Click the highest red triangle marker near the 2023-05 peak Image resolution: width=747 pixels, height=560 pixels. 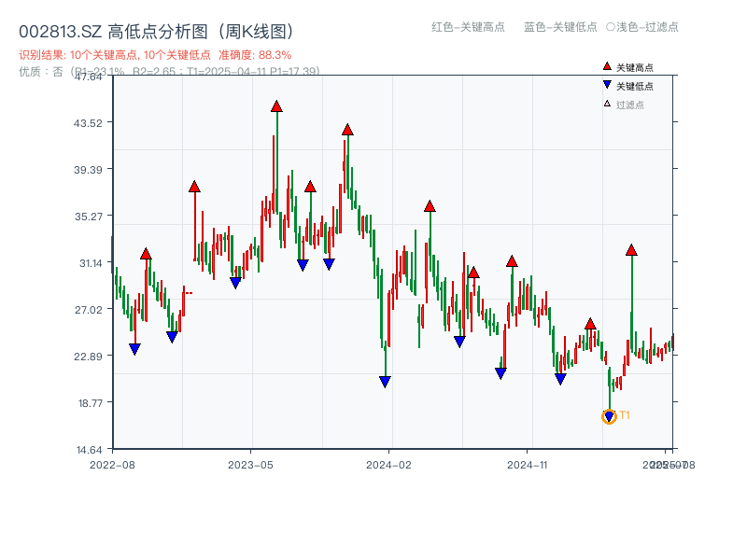[276, 105]
